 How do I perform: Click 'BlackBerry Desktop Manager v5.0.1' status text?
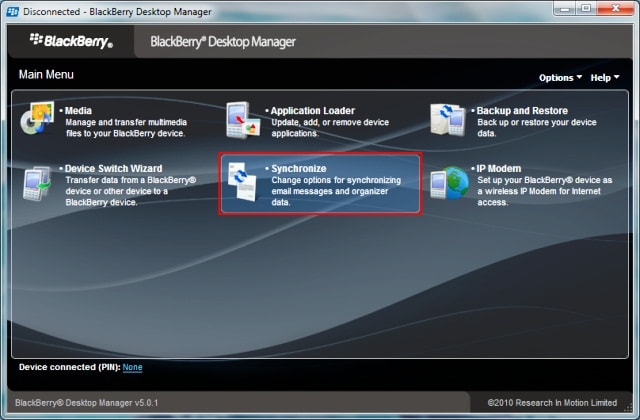[87, 403]
